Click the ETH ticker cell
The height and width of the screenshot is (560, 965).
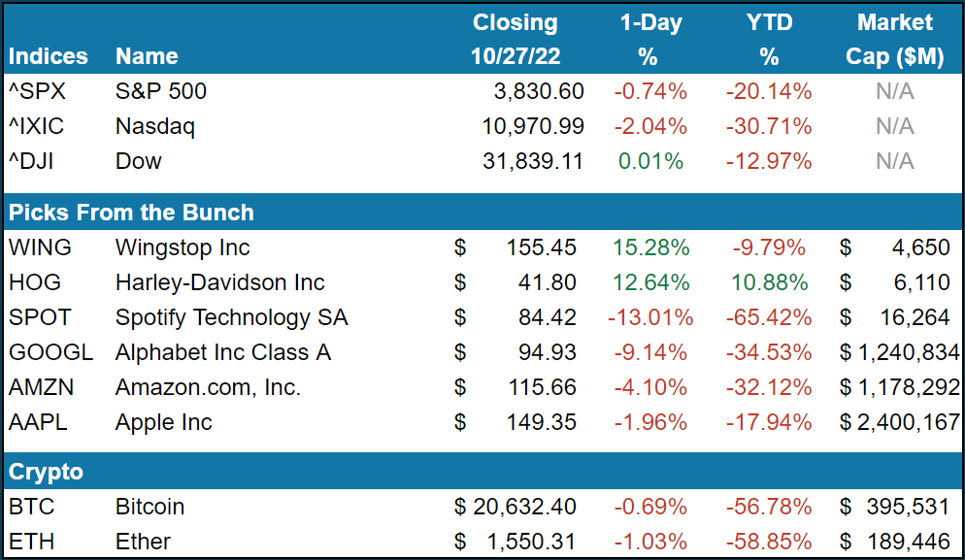30,542
